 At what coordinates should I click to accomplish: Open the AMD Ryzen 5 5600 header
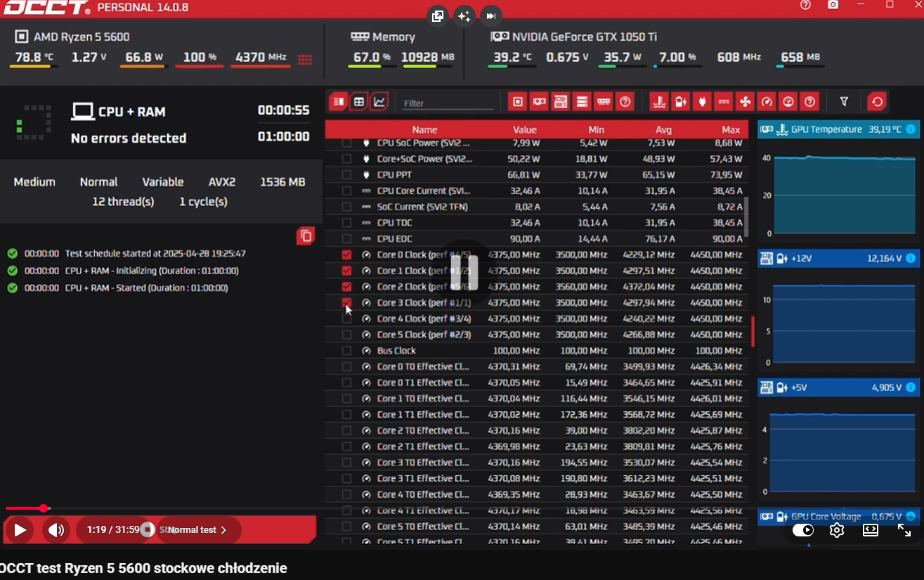73,37
